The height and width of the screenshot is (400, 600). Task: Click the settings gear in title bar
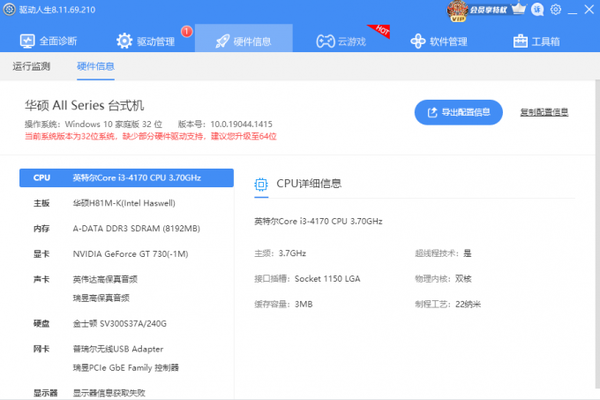click(556, 10)
